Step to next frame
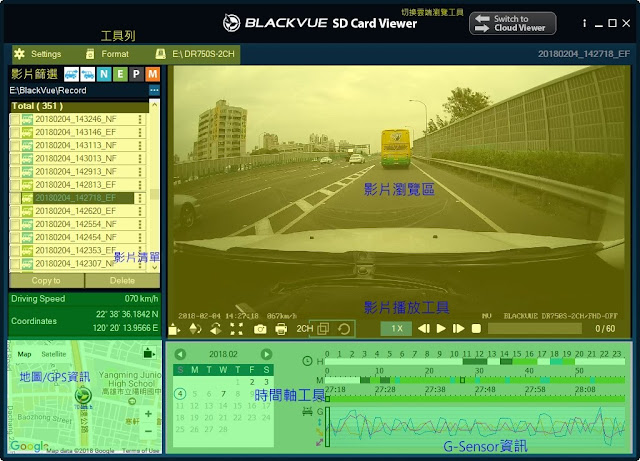The height and width of the screenshot is (461, 640). (x=458, y=328)
